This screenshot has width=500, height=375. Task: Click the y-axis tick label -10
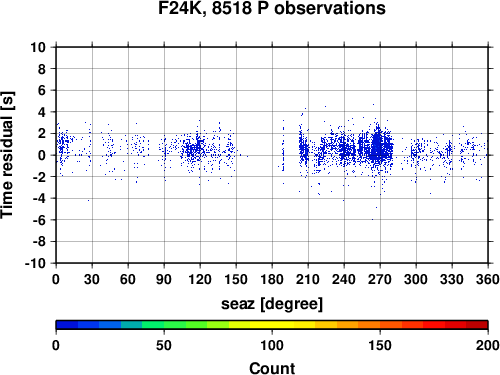35,263
